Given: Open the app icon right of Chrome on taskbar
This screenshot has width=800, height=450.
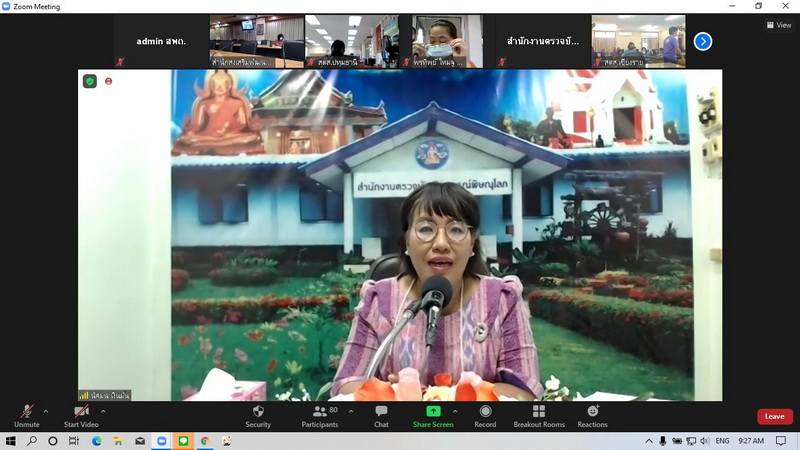Looking at the screenshot, I should (x=227, y=441).
